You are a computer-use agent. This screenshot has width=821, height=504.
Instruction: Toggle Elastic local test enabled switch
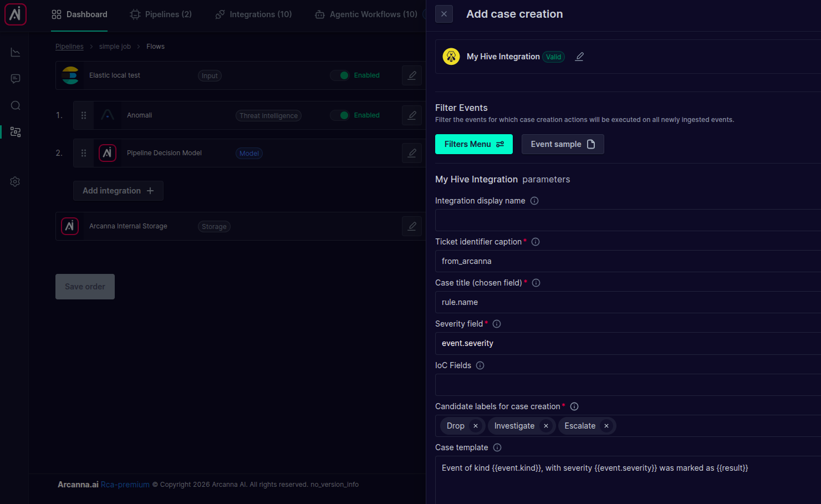(x=340, y=75)
